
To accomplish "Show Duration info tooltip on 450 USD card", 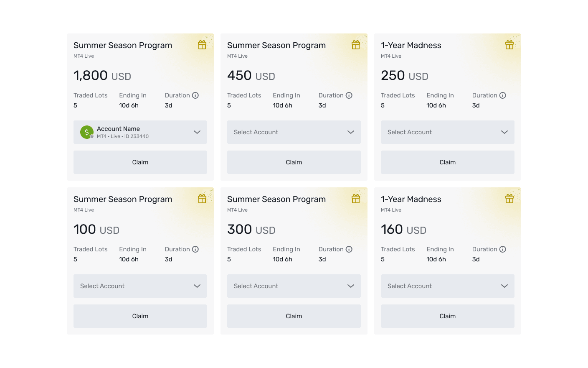I will click(x=349, y=95).
